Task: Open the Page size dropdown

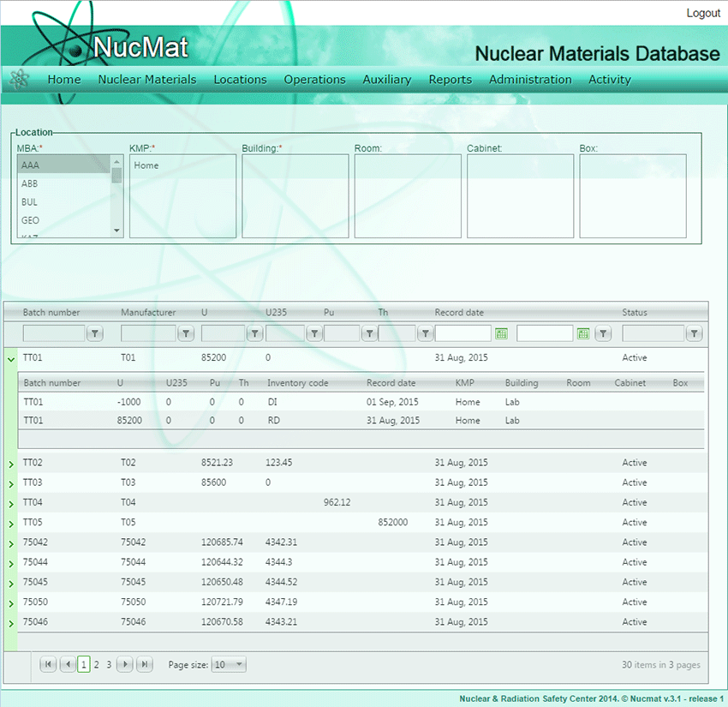Action: 229,664
